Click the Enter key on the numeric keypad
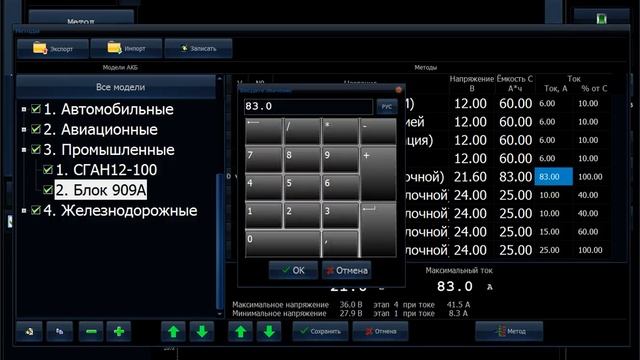Screen dimensions: 640x360 click(378, 230)
